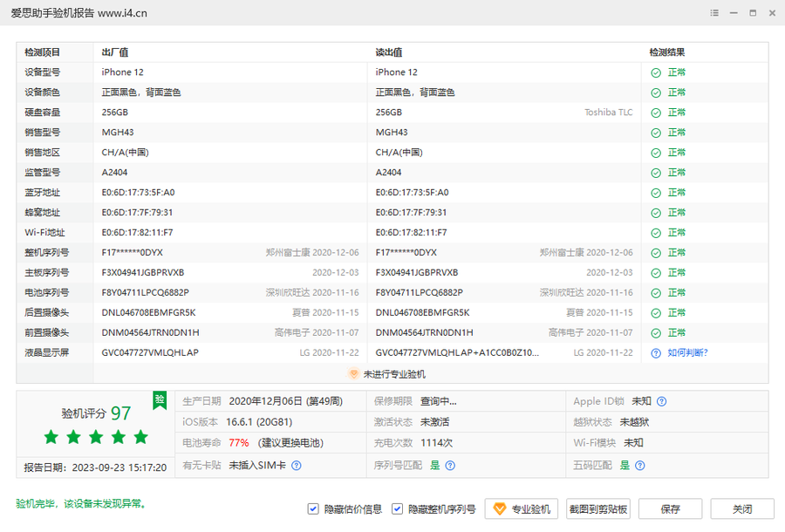Screen dimensions: 785x532
Task: Click the green check icon for Wi-Fi地址 row
Action: [656, 233]
